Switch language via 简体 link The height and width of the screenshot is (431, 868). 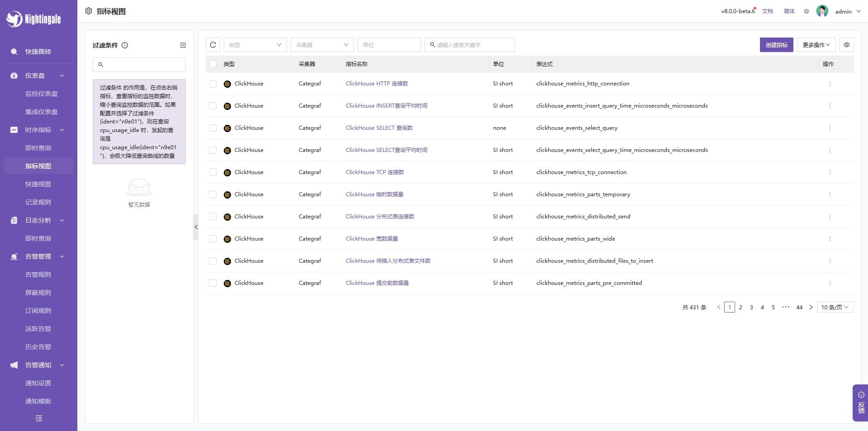tap(789, 11)
